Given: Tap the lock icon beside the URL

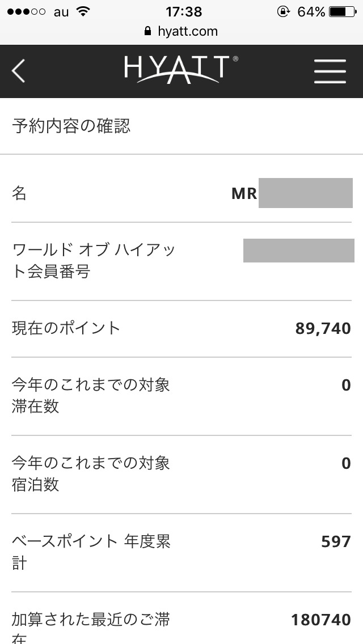Looking at the screenshot, I should [x=149, y=31].
